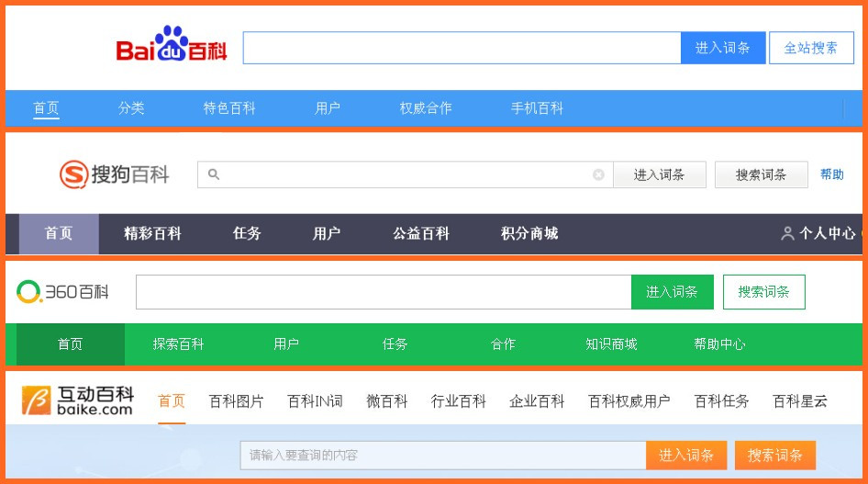
Task: Open 百科星云 on Hudong Baike
Action: 800,401
